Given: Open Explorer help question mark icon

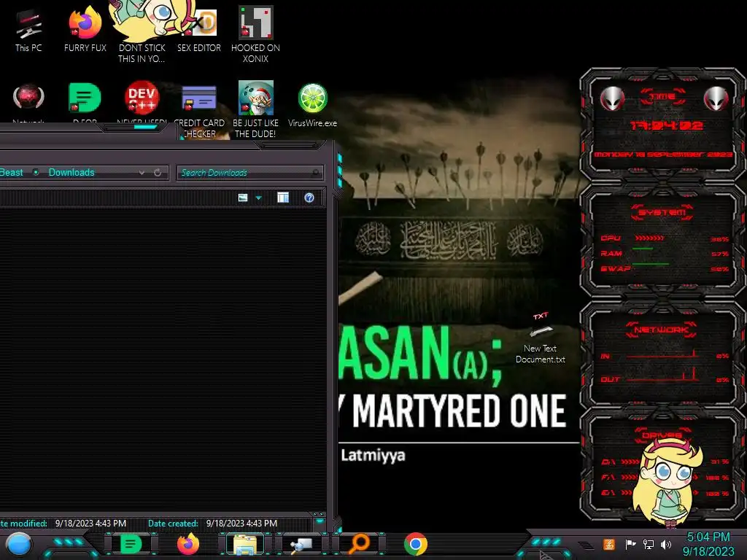Looking at the screenshot, I should pyautogui.click(x=309, y=198).
